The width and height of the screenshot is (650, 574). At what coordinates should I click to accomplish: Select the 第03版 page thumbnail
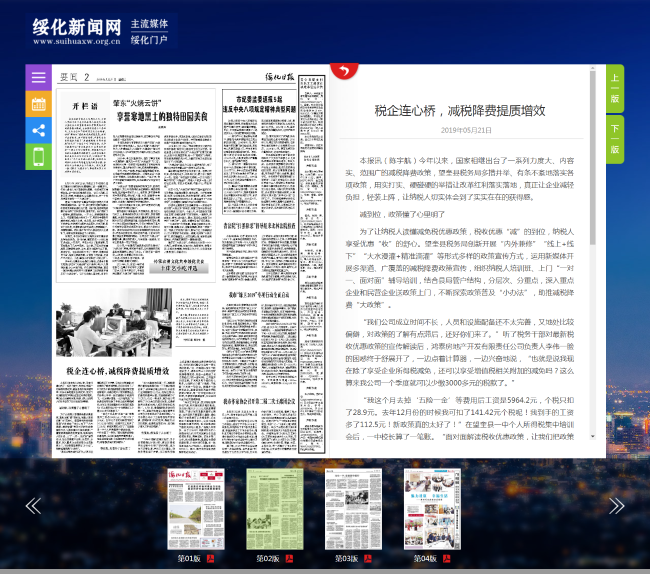(x=352, y=508)
